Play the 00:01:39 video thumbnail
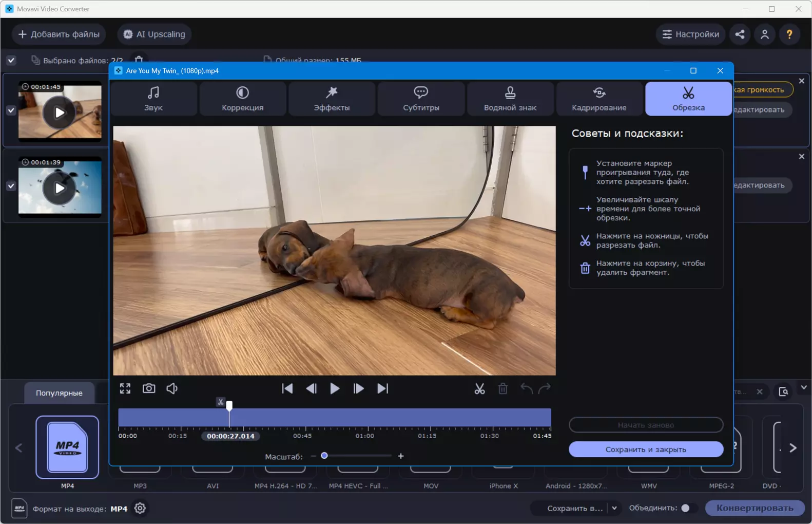The image size is (812, 524). click(x=60, y=188)
